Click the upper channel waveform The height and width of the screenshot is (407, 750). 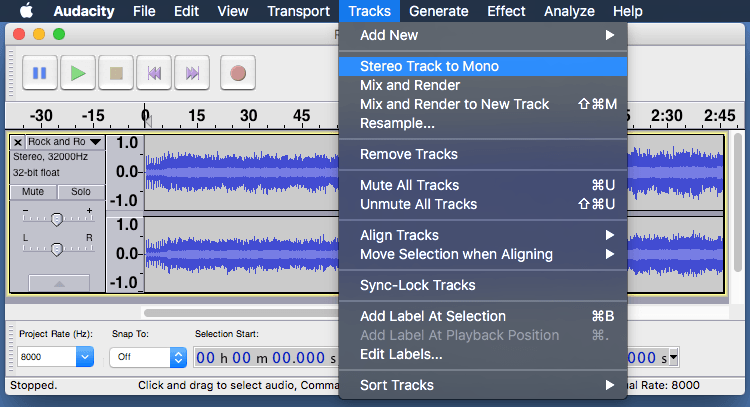(x=242, y=172)
